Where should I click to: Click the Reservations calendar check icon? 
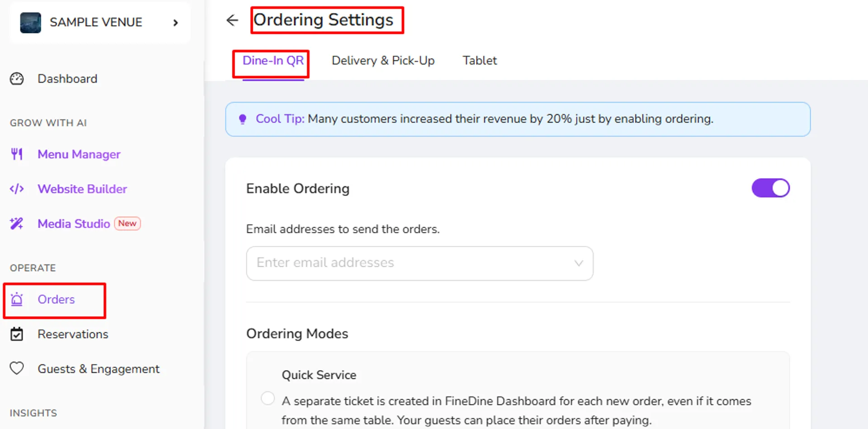[17, 334]
